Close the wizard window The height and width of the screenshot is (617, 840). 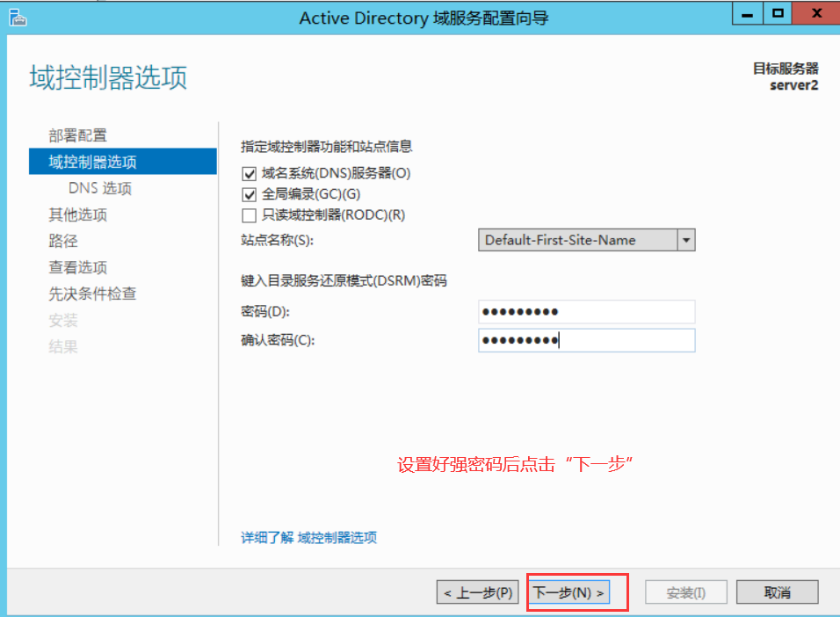coord(816,13)
